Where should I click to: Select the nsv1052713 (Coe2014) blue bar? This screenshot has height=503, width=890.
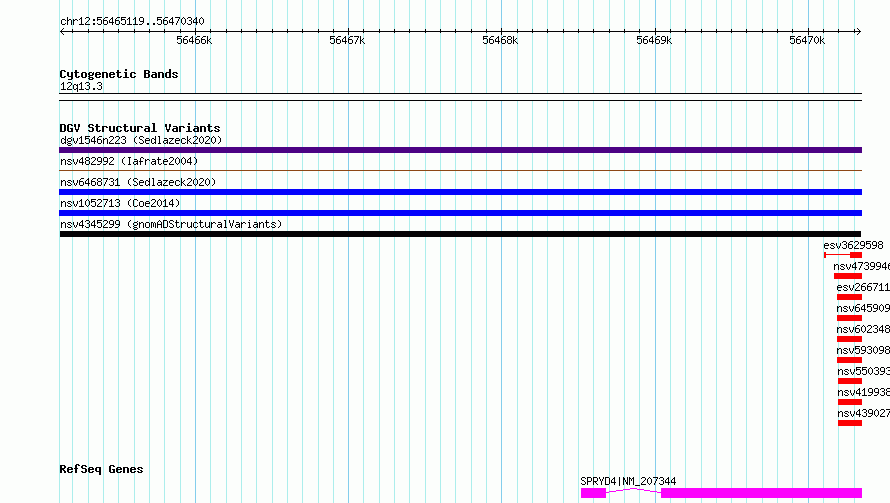tap(460, 213)
